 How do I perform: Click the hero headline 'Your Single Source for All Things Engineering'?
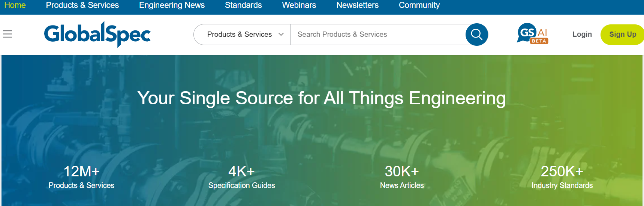tap(322, 98)
